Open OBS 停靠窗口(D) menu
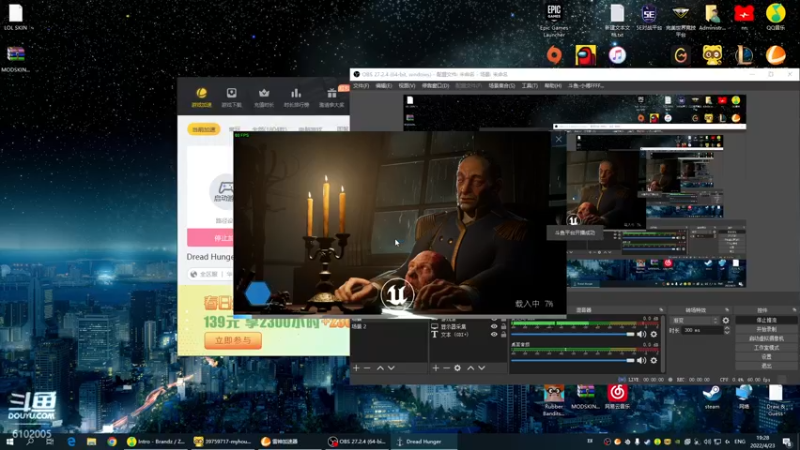 [x=435, y=86]
